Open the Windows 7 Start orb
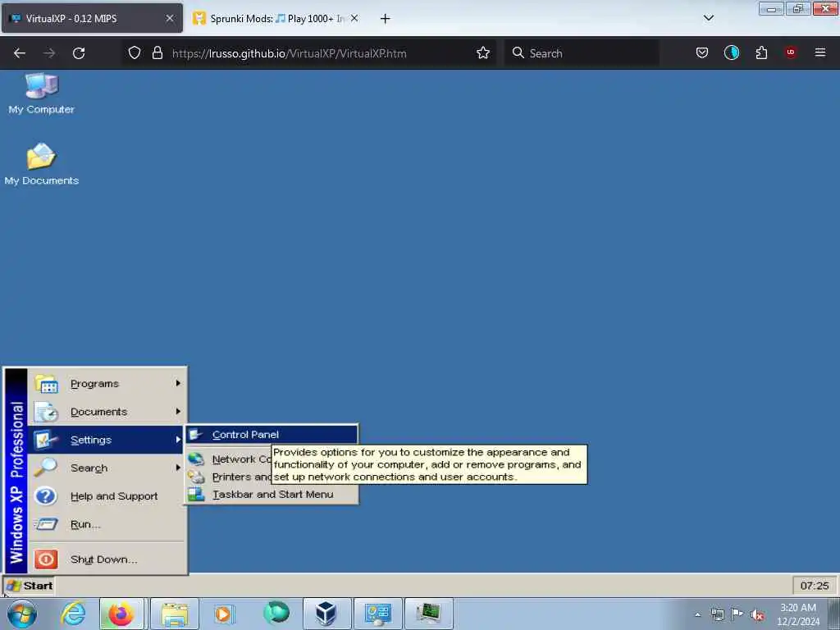 pyautogui.click(x=22, y=614)
